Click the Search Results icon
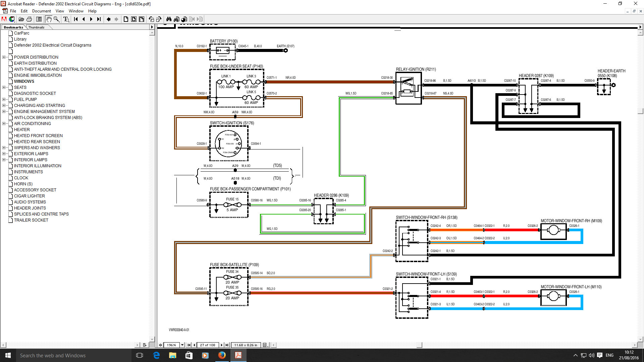 coord(184,19)
